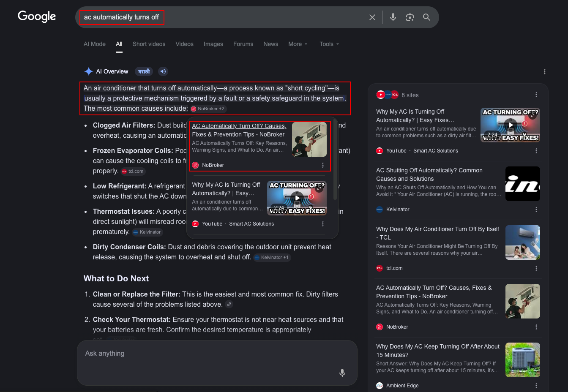
Task: Open options for the 8 sites panel
Action: point(536,95)
